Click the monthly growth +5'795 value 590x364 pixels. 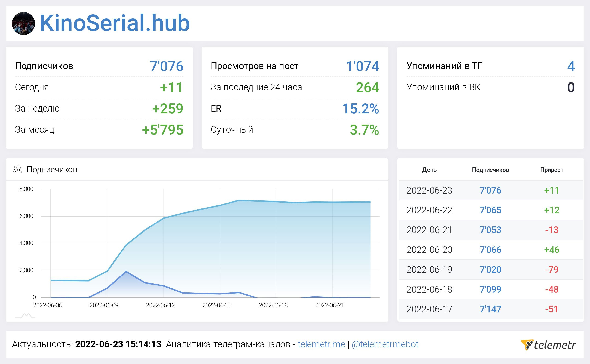(x=162, y=130)
